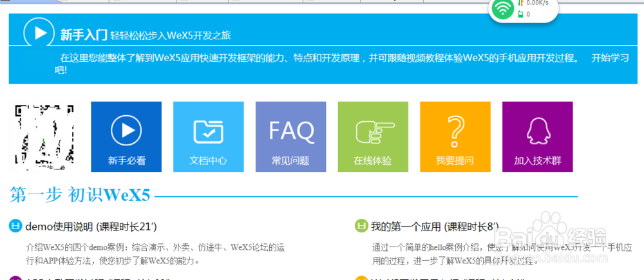The image size is (644, 280).
Task: Click the play icon beside 新手入门 header
Action: click(x=39, y=32)
